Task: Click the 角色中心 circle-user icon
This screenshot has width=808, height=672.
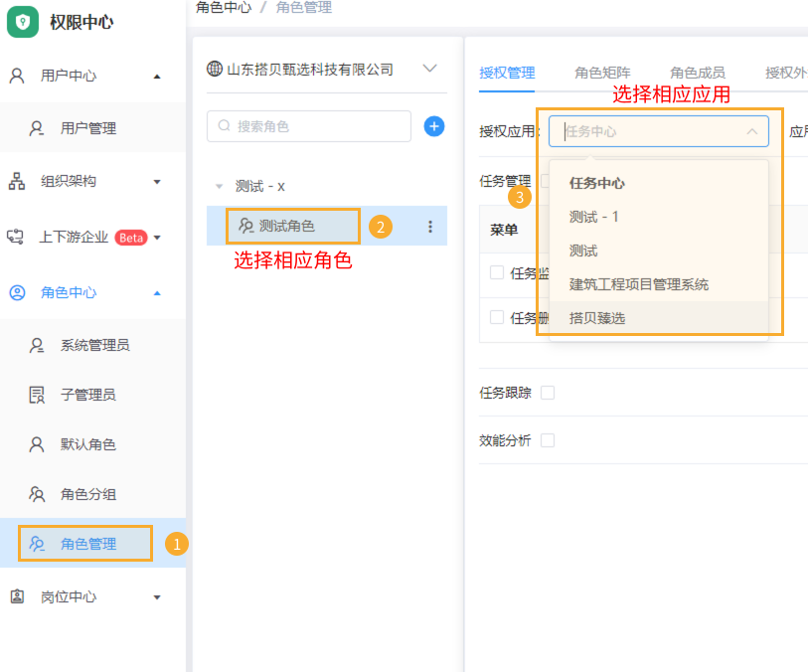Action: (17, 292)
